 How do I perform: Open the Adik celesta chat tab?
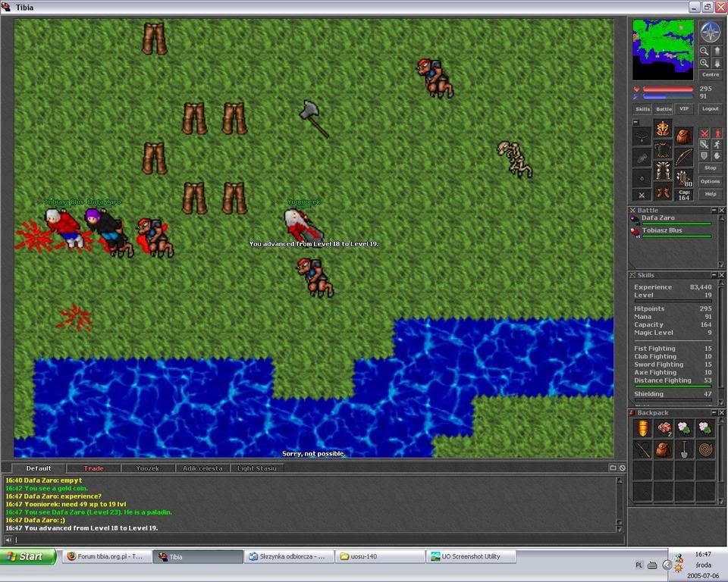pyautogui.click(x=202, y=468)
